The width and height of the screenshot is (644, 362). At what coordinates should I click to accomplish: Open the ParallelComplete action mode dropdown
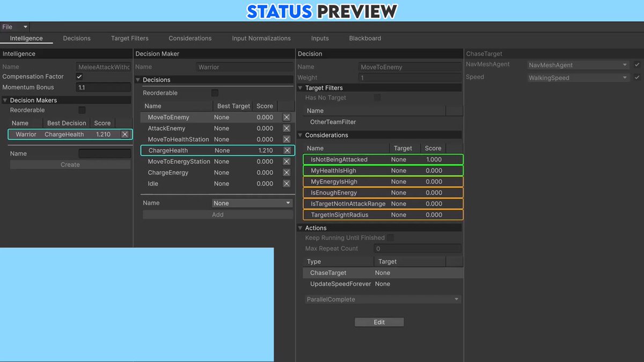coord(383,299)
